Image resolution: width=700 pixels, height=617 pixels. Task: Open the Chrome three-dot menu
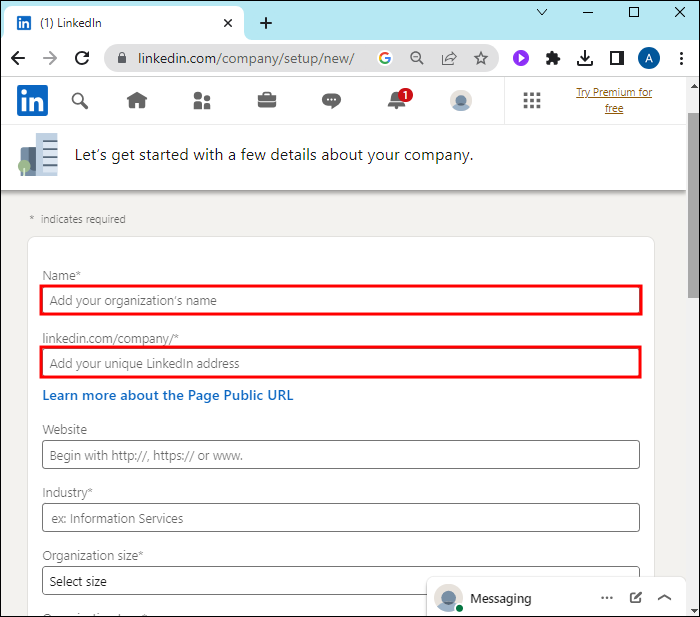681,58
